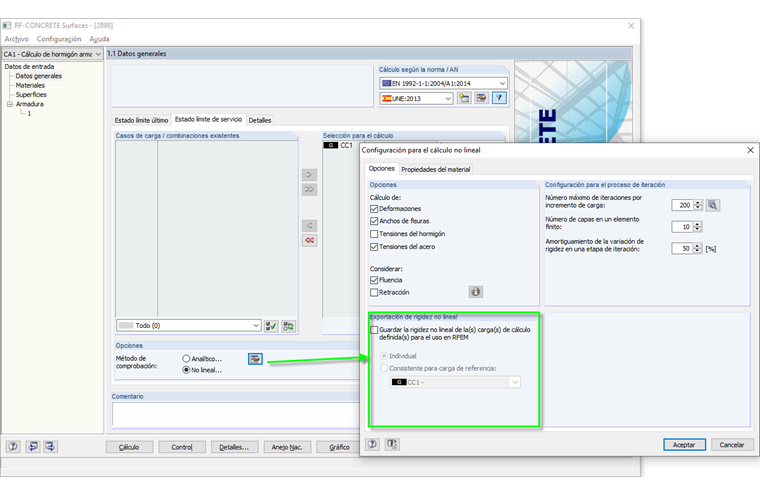Go to previous table icon in footer
Viewport: 760px width, 495px height.
tap(32, 447)
